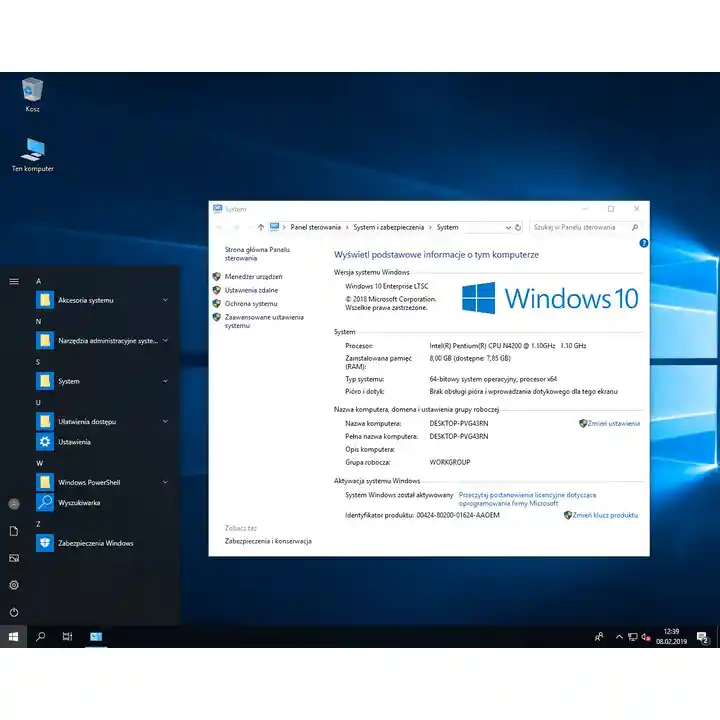
Task: Open Pictures icon in Start sidebar
Action: 14,558
